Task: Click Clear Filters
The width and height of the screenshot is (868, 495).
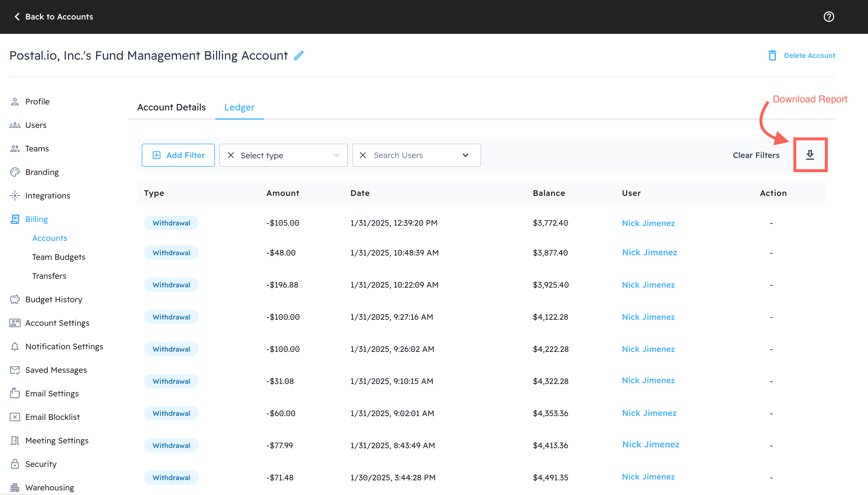Action: [x=756, y=155]
